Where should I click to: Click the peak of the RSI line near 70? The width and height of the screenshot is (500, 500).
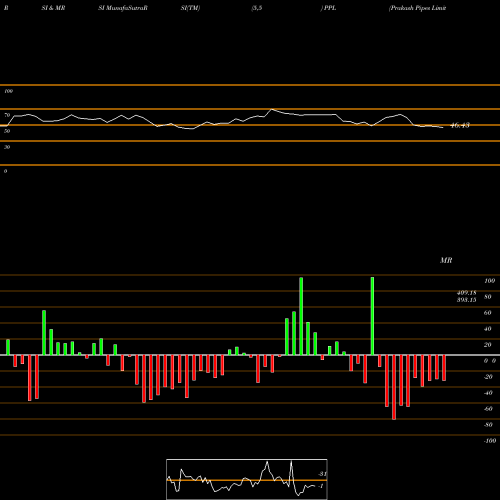click(272, 109)
